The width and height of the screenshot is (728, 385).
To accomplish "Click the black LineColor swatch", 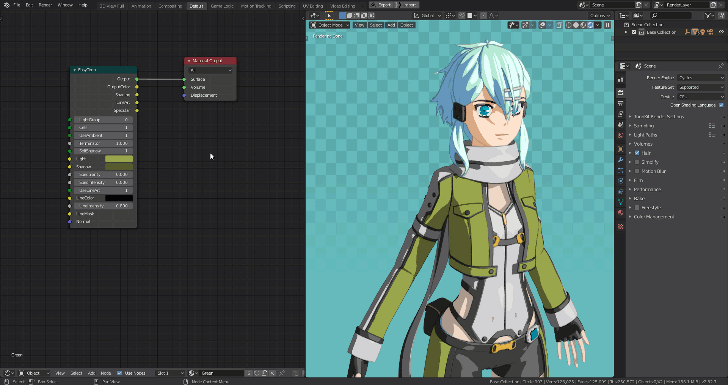I will (119, 198).
